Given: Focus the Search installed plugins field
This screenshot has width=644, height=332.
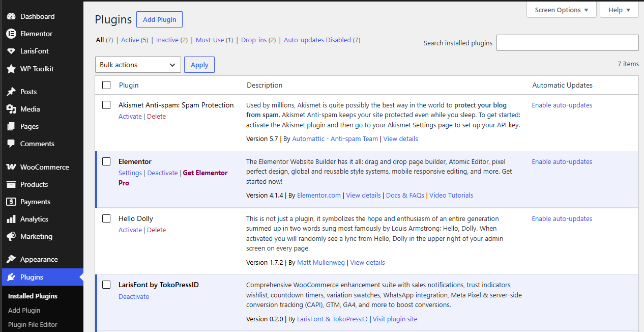Looking at the screenshot, I should (567, 43).
